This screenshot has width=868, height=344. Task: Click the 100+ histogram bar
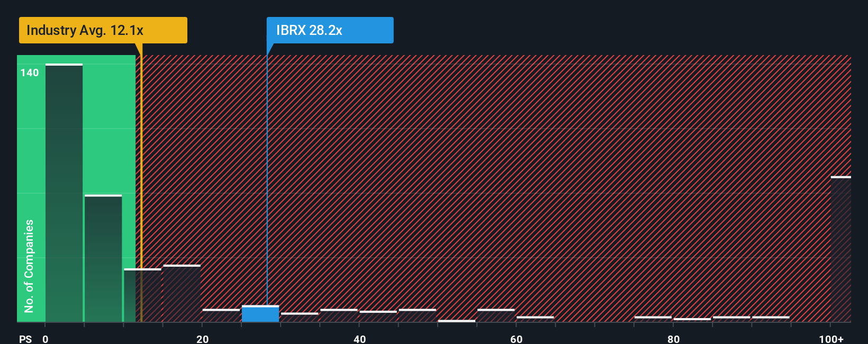point(841,249)
